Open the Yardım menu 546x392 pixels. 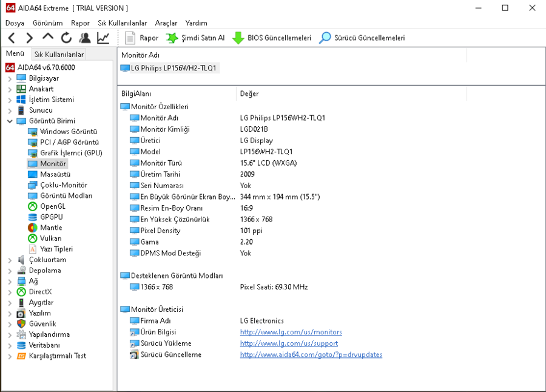pyautogui.click(x=197, y=23)
